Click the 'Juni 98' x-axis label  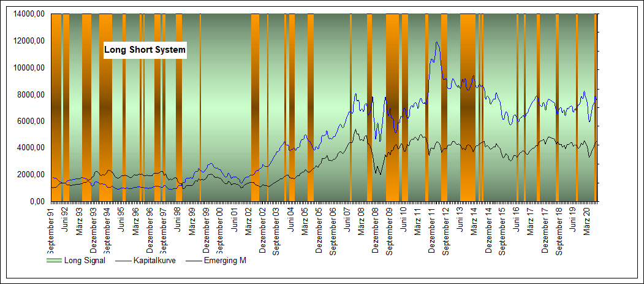(178, 218)
